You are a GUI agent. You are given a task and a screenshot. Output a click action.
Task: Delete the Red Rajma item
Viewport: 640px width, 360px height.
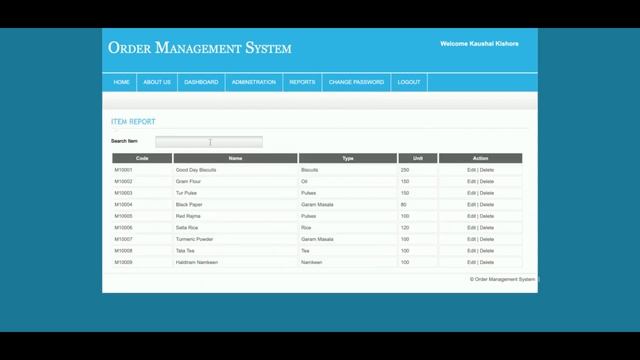[487, 216]
